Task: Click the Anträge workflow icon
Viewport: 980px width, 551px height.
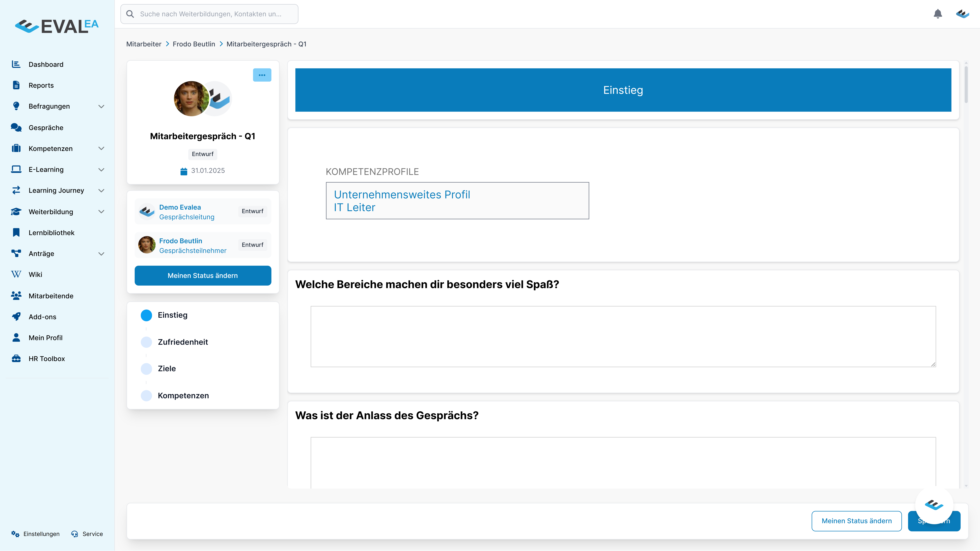Action: 16,253
